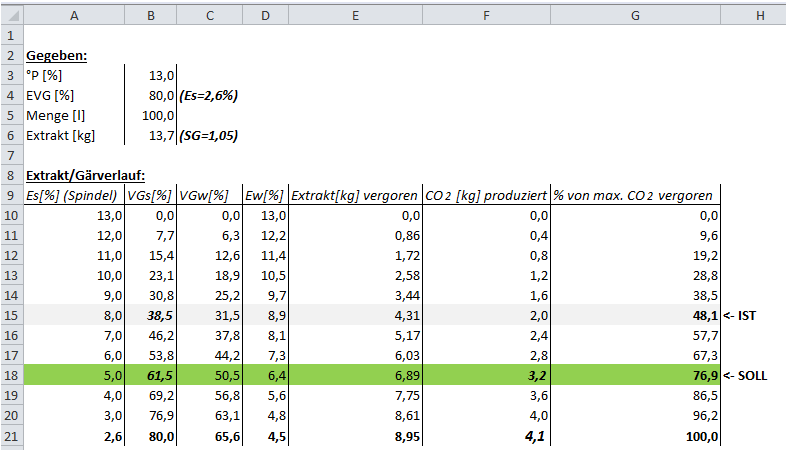787x451 pixels.
Task: Click the "(Es=2,6%)" note cell
Action: [x=210, y=96]
